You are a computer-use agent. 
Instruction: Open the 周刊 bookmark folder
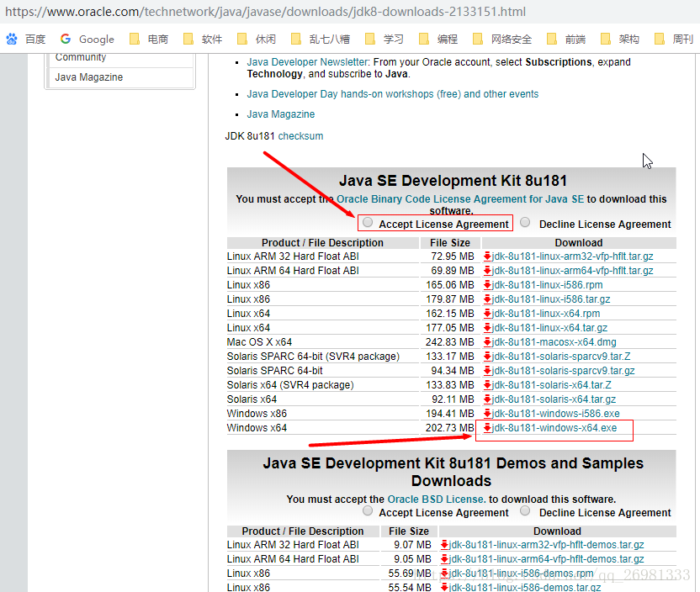click(674, 40)
